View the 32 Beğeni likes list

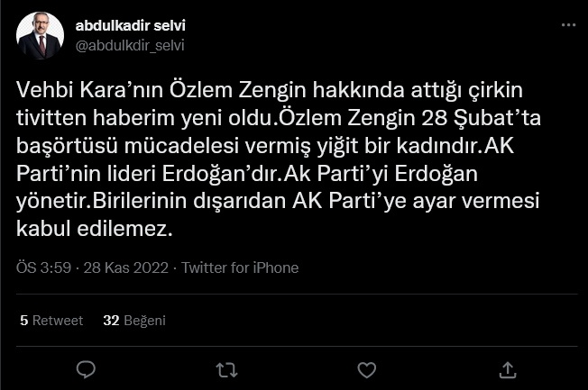tap(134, 320)
